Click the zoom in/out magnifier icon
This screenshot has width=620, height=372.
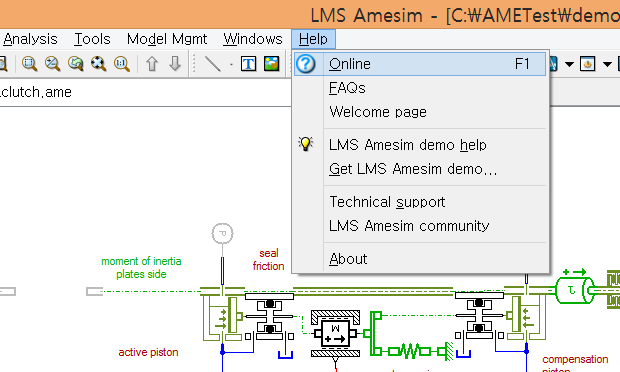coord(53,64)
